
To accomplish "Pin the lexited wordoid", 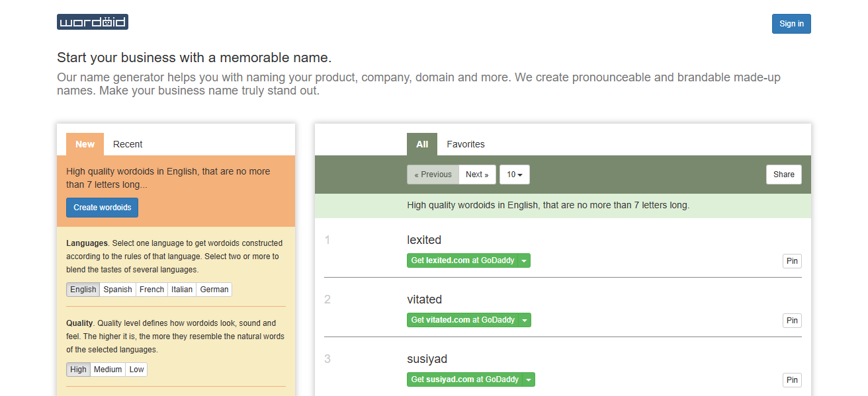I will 792,261.
